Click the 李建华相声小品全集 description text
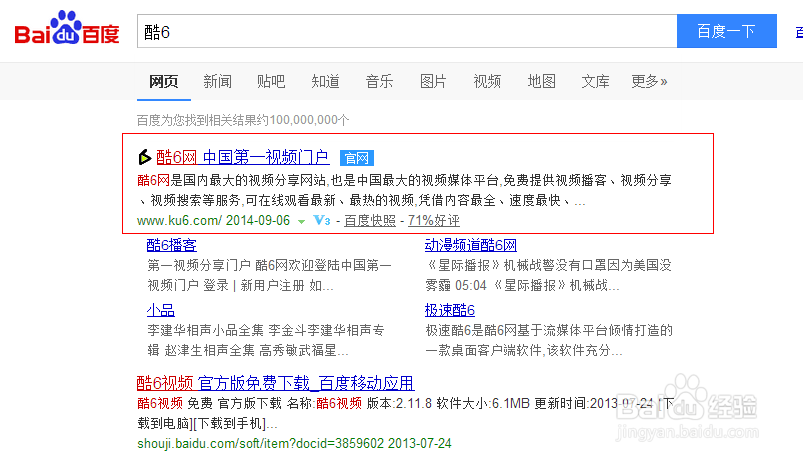Image resolution: width=803 pixels, height=460 pixels. 265,340
